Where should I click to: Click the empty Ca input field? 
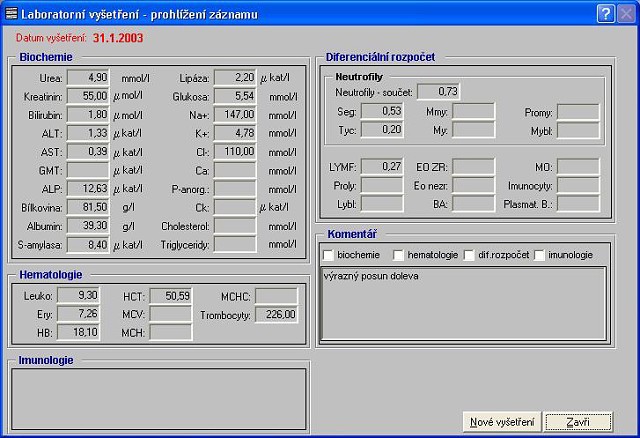pyautogui.click(x=235, y=170)
